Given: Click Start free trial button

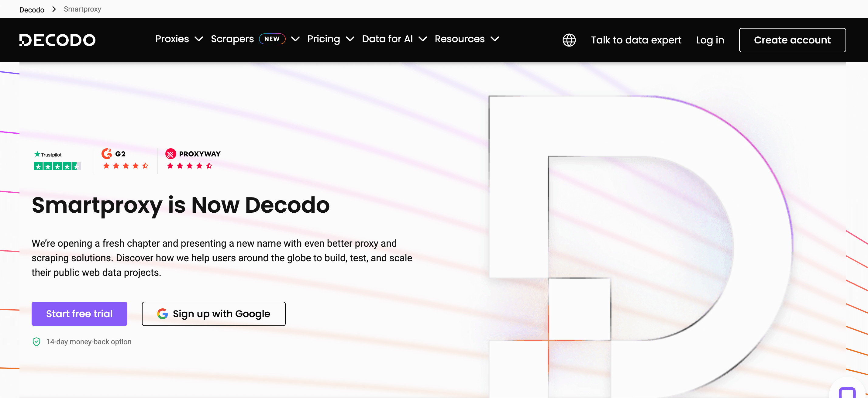Looking at the screenshot, I should [79, 314].
